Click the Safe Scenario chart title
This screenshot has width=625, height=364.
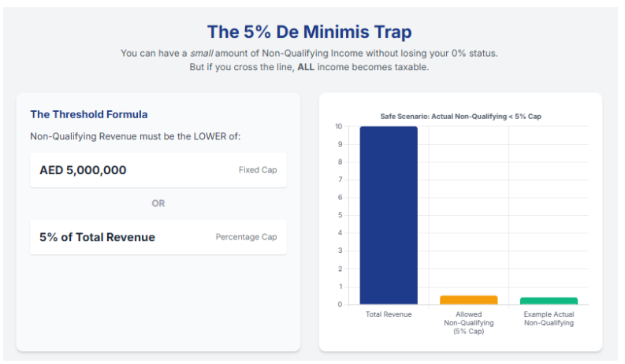coord(461,117)
